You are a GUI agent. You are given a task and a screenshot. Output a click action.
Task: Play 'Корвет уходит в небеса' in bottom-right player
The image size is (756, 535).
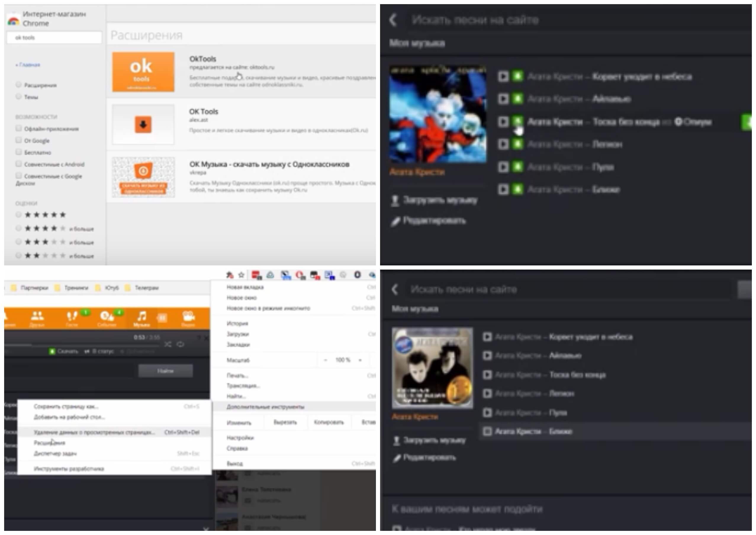[487, 337]
